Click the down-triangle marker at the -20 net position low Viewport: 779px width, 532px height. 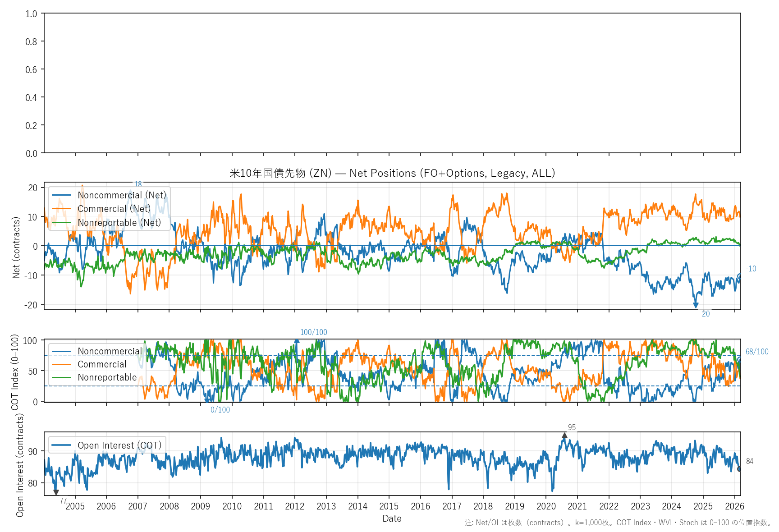coord(696,305)
